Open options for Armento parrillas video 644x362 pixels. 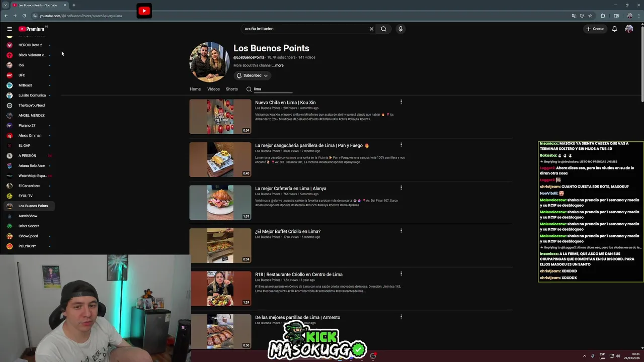pyautogui.click(x=401, y=317)
